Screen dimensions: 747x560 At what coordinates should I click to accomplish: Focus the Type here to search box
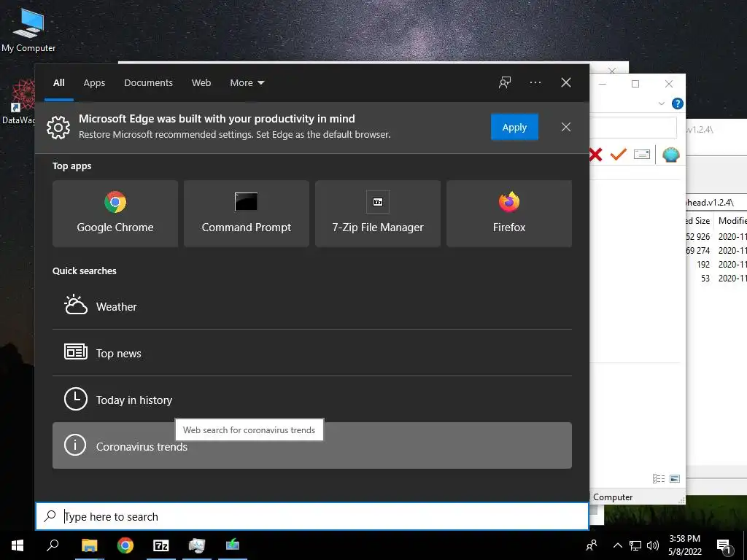[312, 516]
